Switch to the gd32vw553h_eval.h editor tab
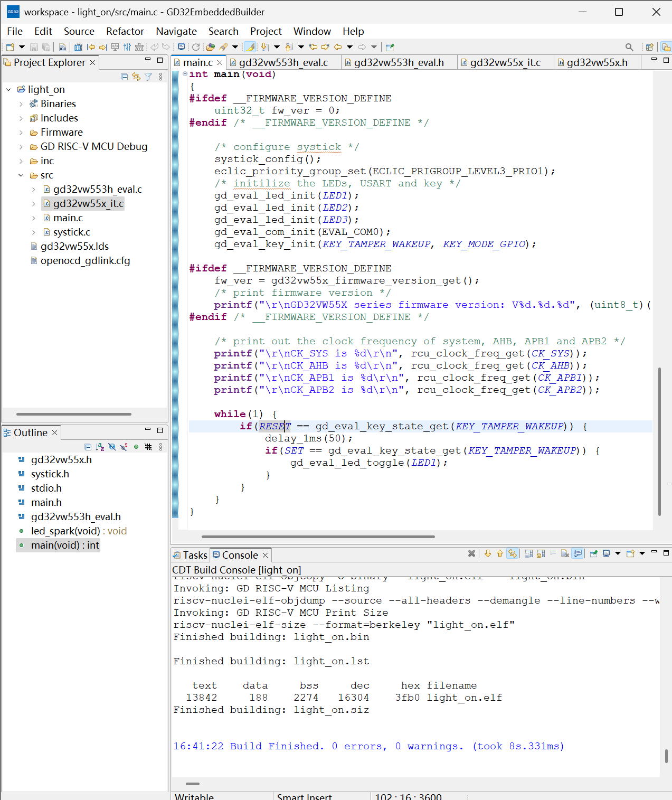This screenshot has width=672, height=800. (x=399, y=62)
